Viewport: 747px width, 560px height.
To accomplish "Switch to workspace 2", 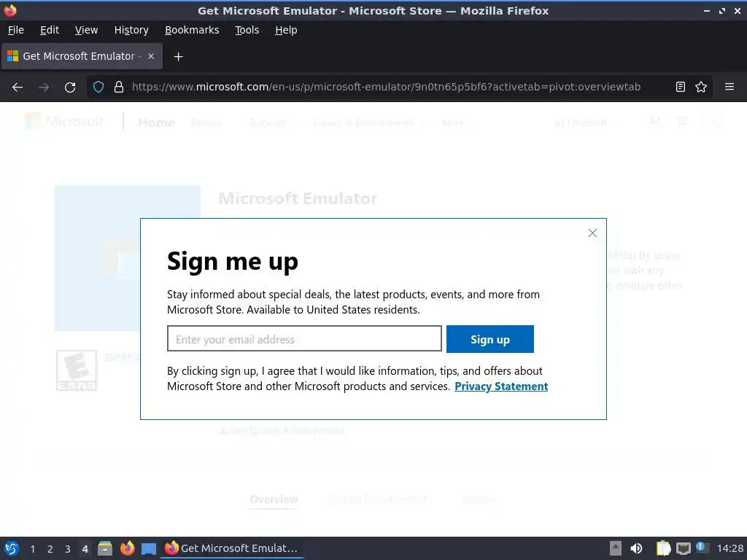I will click(x=50, y=549).
